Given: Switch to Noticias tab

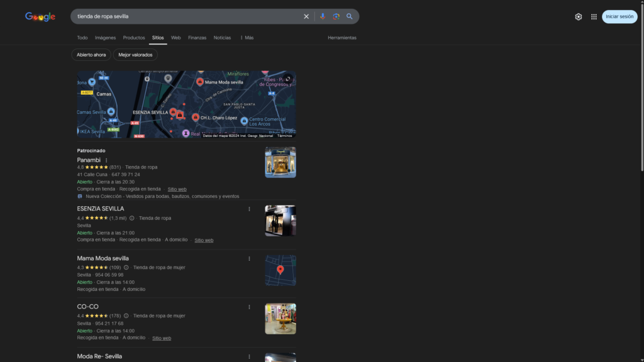Looking at the screenshot, I should pyautogui.click(x=222, y=38).
